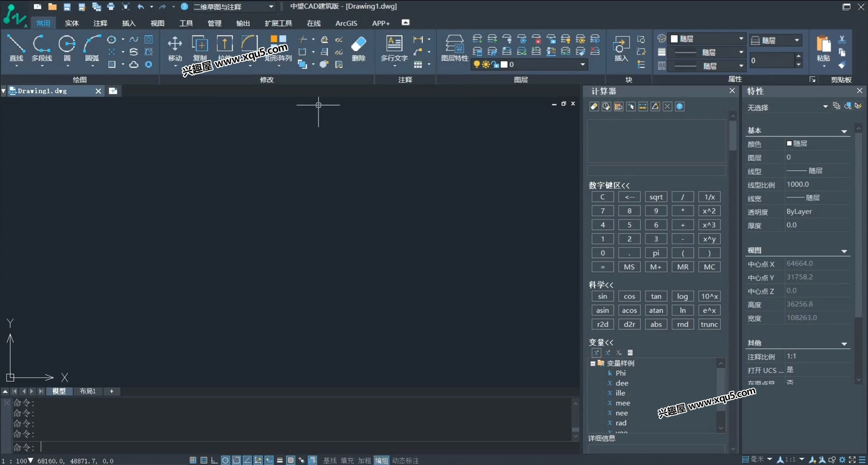Click the new variable icon under 变量

(596, 353)
